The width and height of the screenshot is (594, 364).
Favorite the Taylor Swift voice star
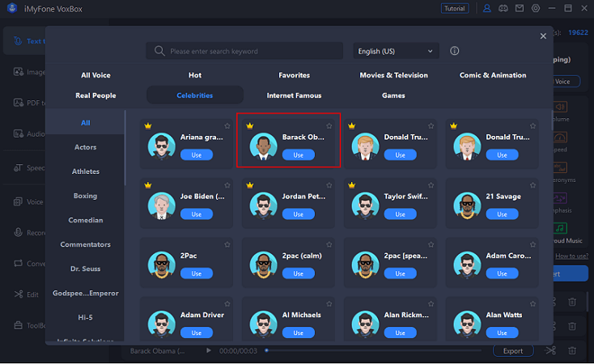point(431,185)
